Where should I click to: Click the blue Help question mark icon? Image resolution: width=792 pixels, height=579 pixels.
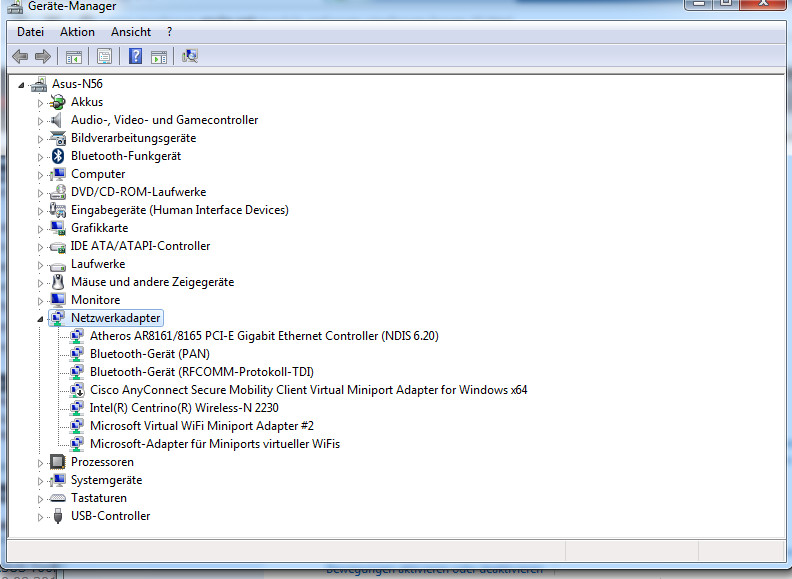tap(135, 56)
